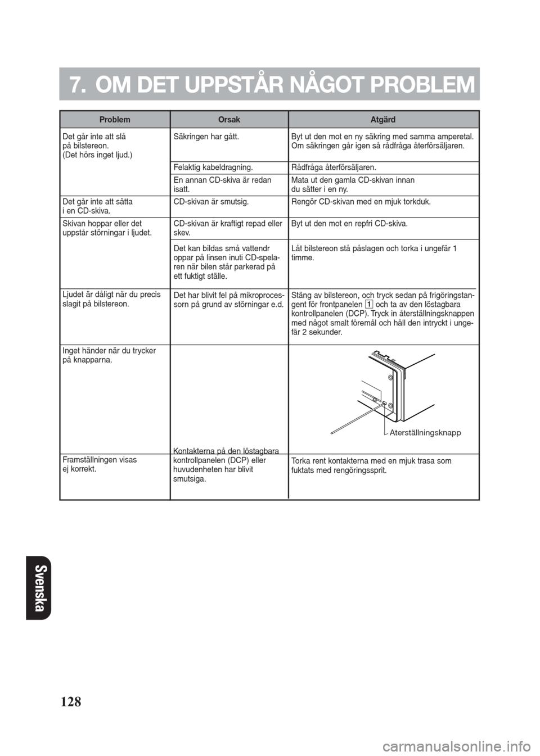Click page number 128

(71, 701)
